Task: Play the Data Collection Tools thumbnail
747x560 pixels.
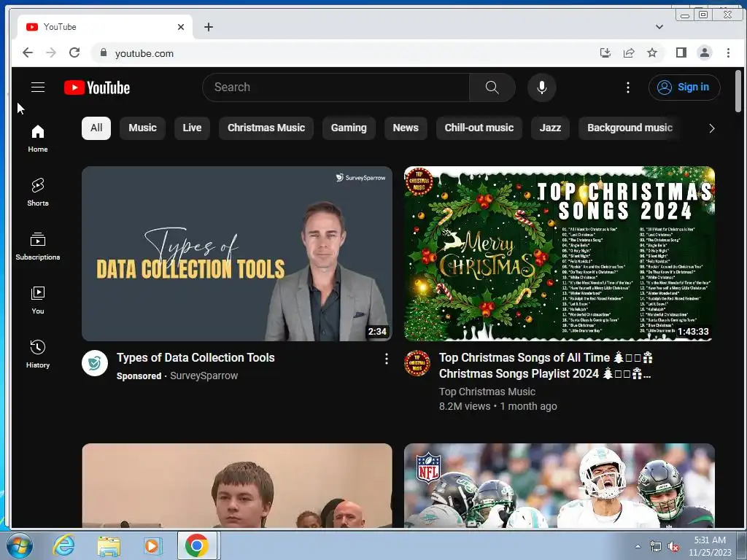Action: coord(237,253)
